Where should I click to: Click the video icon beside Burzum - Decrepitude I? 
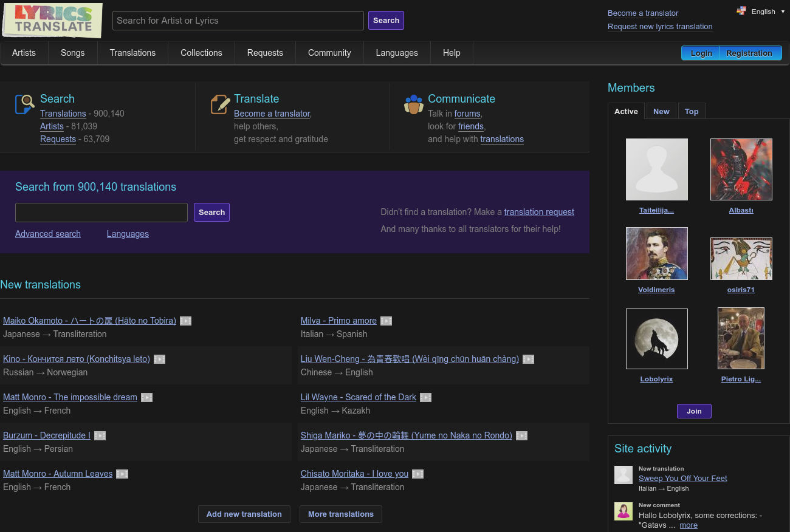(100, 435)
